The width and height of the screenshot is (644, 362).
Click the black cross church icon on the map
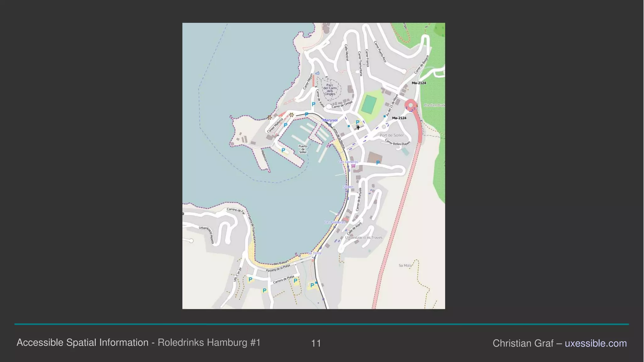coord(358,128)
